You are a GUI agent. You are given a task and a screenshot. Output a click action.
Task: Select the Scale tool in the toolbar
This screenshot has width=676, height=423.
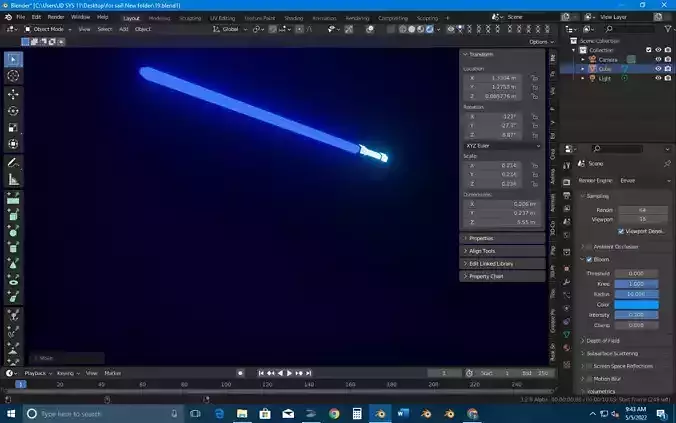pos(13,127)
